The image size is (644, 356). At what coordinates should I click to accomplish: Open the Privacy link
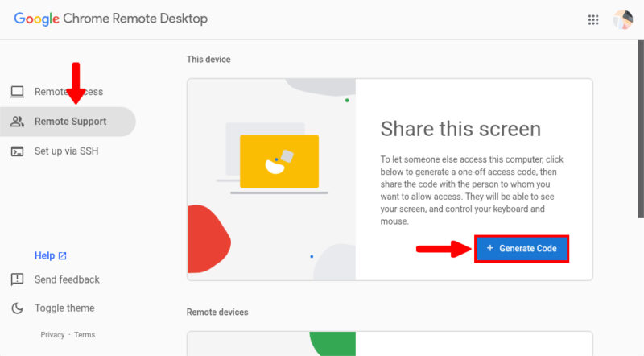click(52, 334)
